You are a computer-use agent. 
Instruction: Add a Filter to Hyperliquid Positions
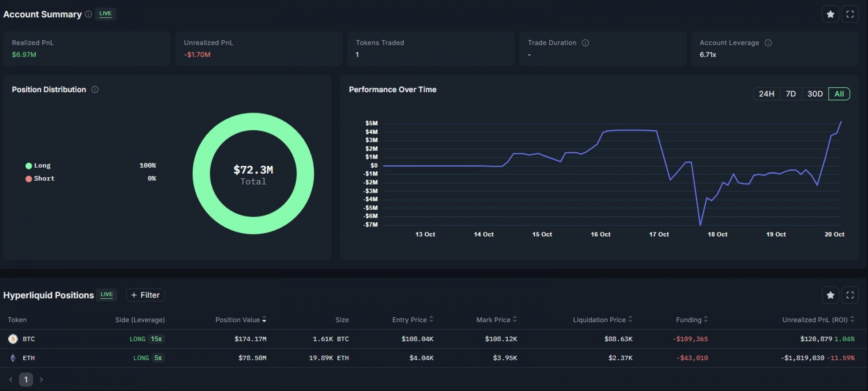pyautogui.click(x=145, y=295)
